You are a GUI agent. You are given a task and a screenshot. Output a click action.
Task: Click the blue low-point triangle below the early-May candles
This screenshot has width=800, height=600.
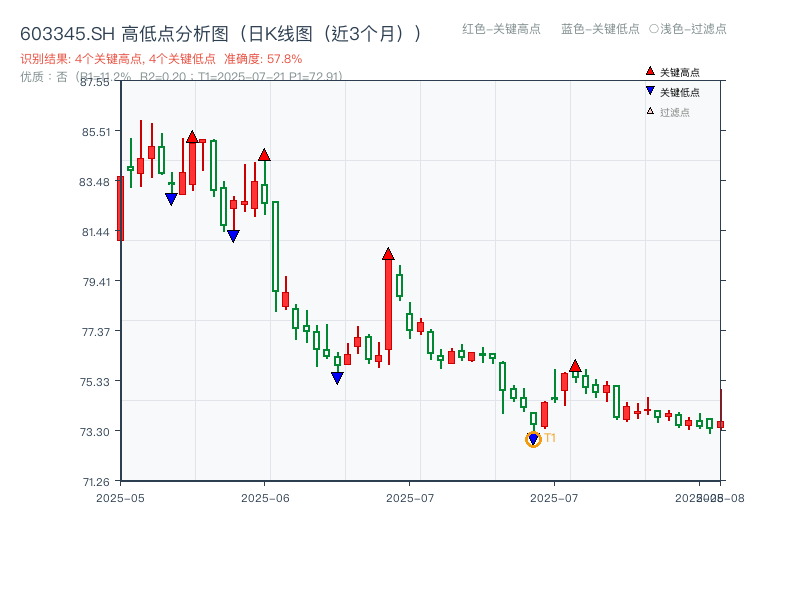(170, 196)
